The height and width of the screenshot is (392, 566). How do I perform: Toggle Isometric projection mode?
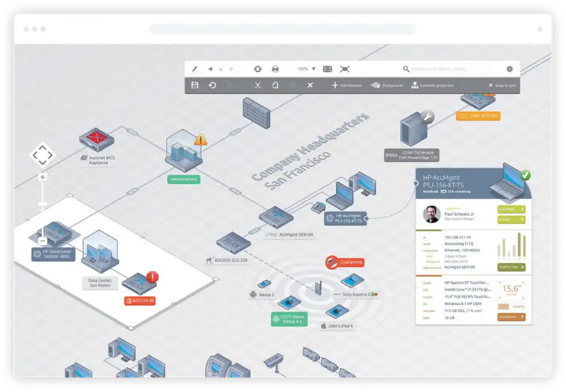434,86
